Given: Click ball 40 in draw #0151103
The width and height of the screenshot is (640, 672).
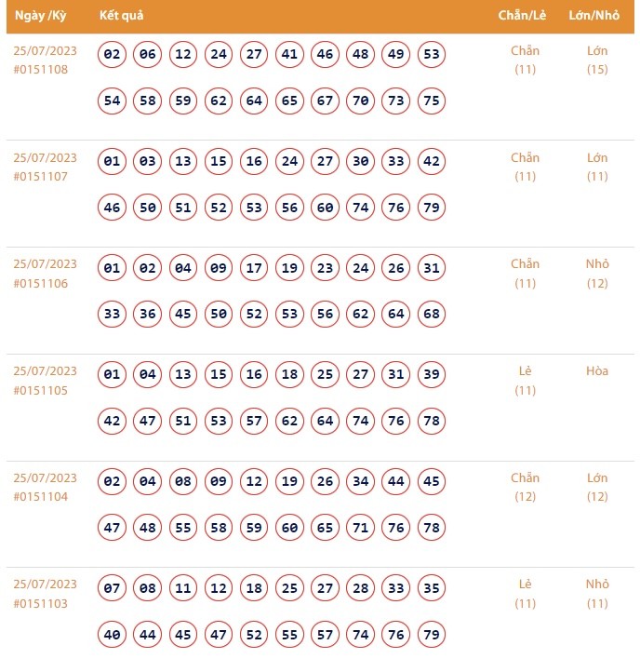Looking at the screenshot, I should 113,635.
